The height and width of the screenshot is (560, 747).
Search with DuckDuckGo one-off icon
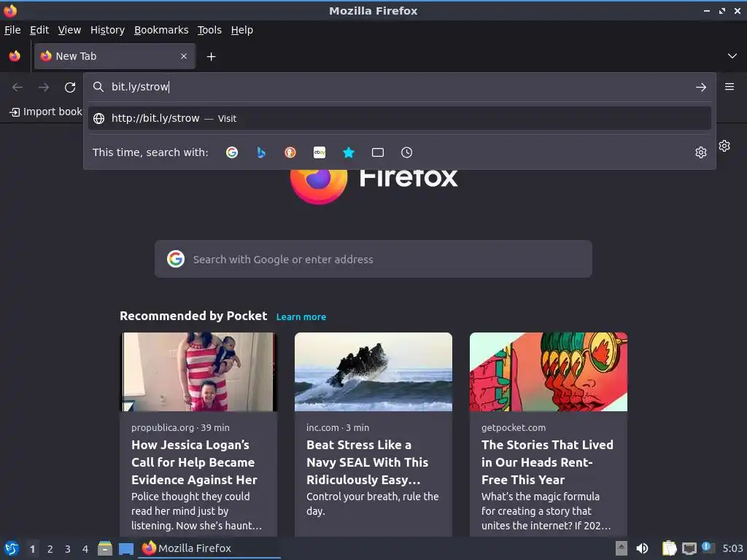pyautogui.click(x=290, y=152)
